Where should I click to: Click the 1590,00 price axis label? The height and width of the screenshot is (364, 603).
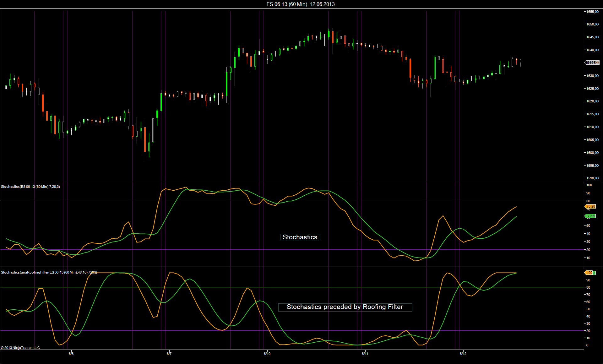pos(592,178)
